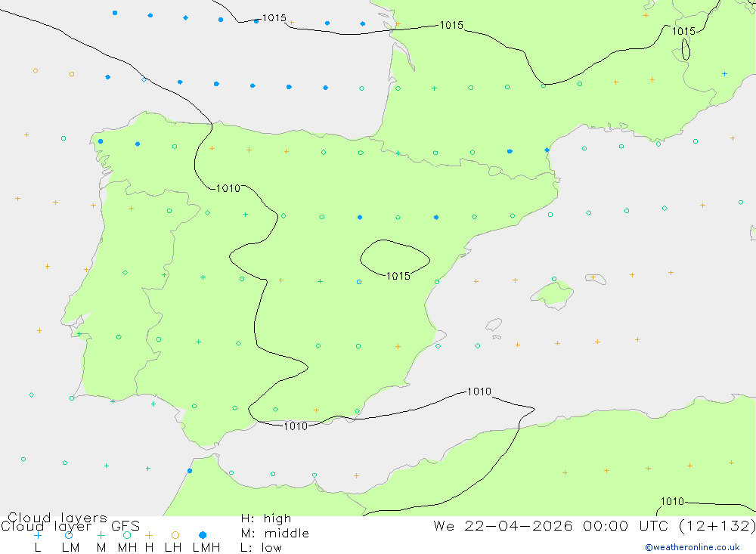Click the 1010 isobar label off Spain's southeast coast
This screenshot has height=554, width=756.
(x=479, y=392)
